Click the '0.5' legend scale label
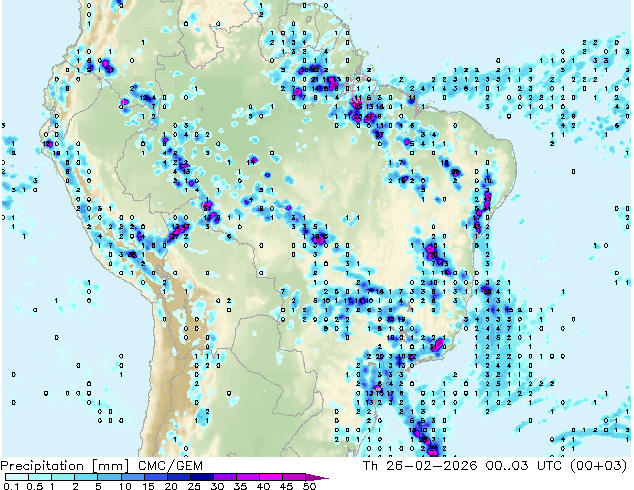The height and width of the screenshot is (490, 634). click(35, 486)
